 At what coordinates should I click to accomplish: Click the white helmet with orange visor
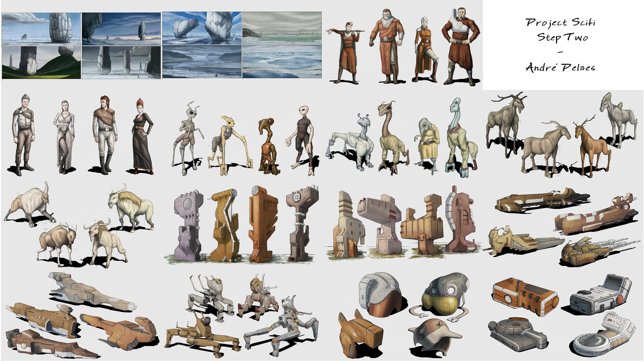coord(380,294)
